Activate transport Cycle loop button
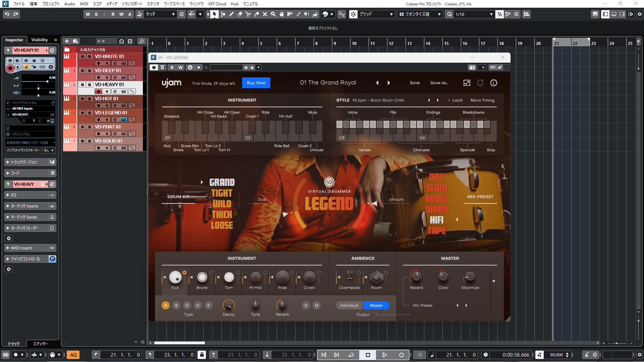Screen dimensions: 644x362 351,355
